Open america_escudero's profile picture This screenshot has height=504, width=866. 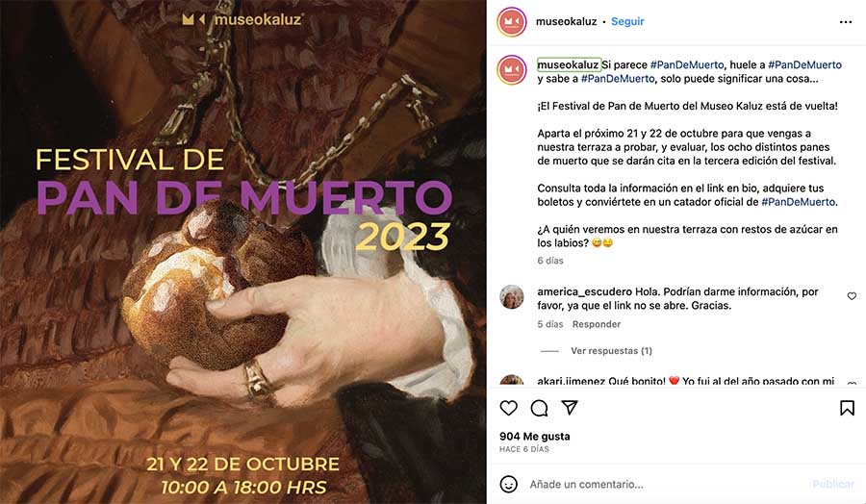(512, 297)
